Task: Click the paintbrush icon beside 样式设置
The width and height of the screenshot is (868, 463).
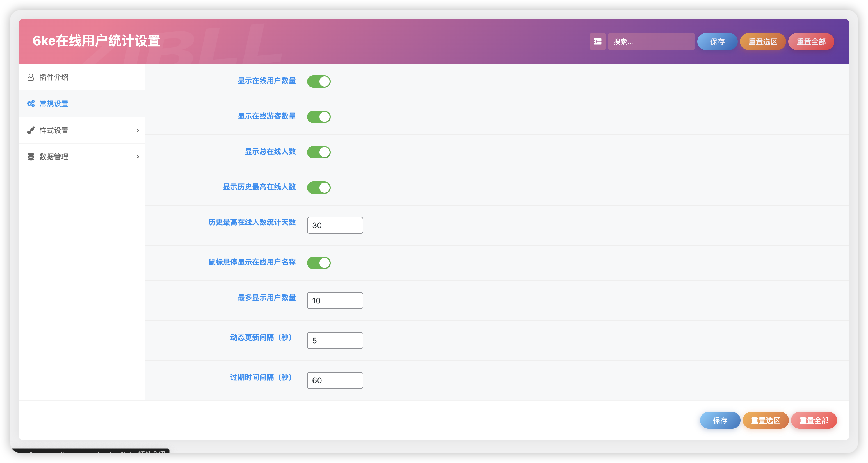Action: point(31,130)
